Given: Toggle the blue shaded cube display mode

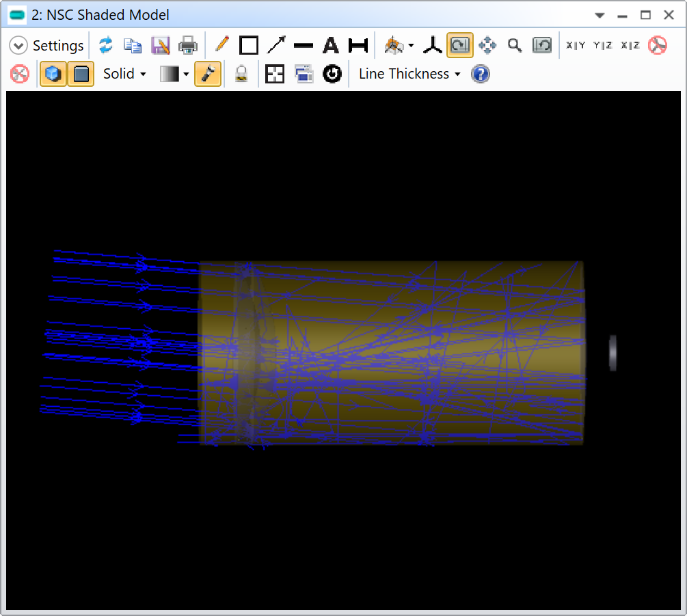Looking at the screenshot, I should click(53, 74).
